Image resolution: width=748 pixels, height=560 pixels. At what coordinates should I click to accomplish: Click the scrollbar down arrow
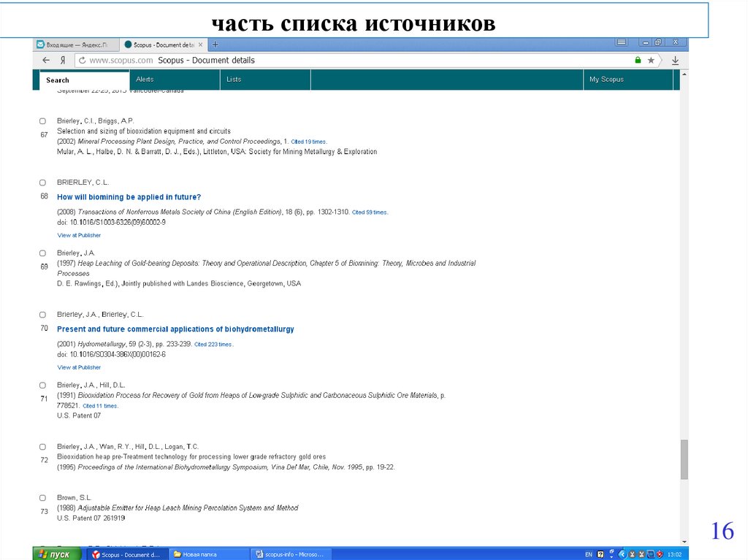[684, 542]
